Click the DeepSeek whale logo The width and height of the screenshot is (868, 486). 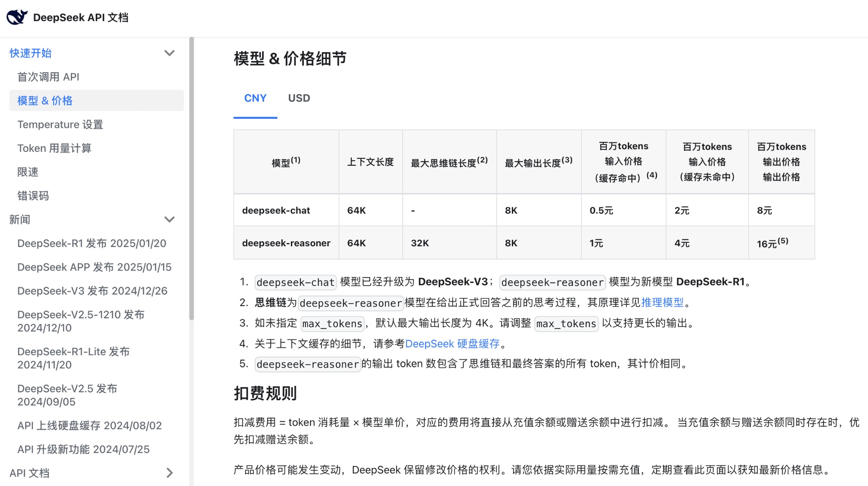[x=16, y=17]
